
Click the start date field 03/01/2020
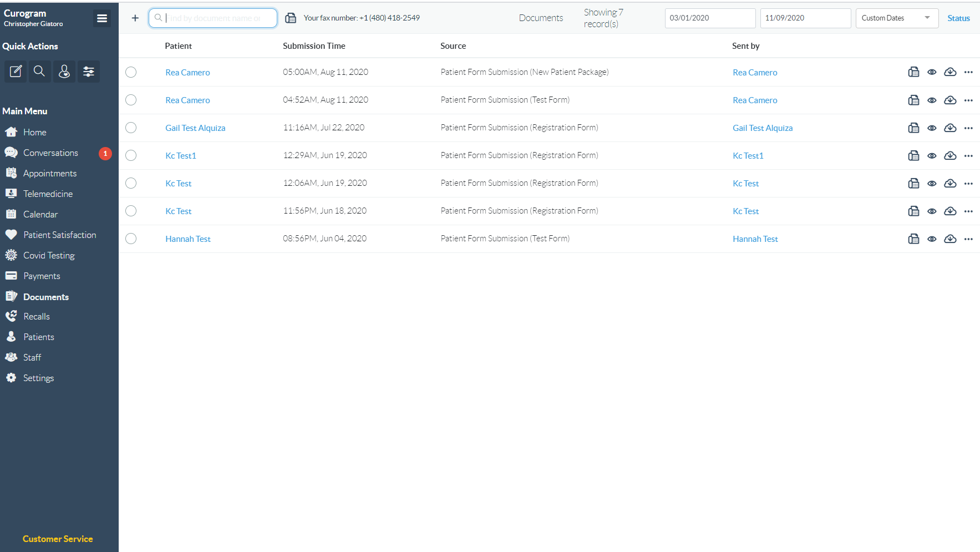(709, 18)
